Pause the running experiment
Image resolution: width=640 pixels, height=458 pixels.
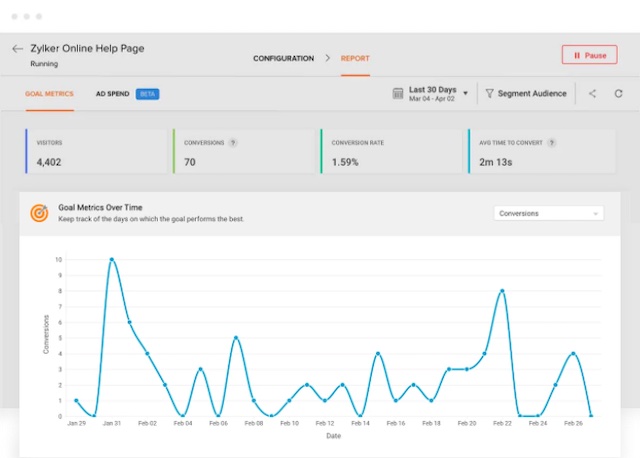589,55
